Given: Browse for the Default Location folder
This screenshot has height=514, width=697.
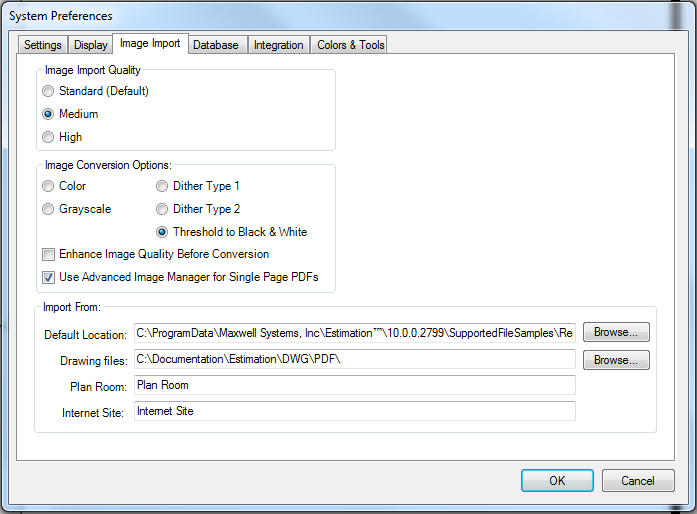Looking at the screenshot, I should pos(616,332).
